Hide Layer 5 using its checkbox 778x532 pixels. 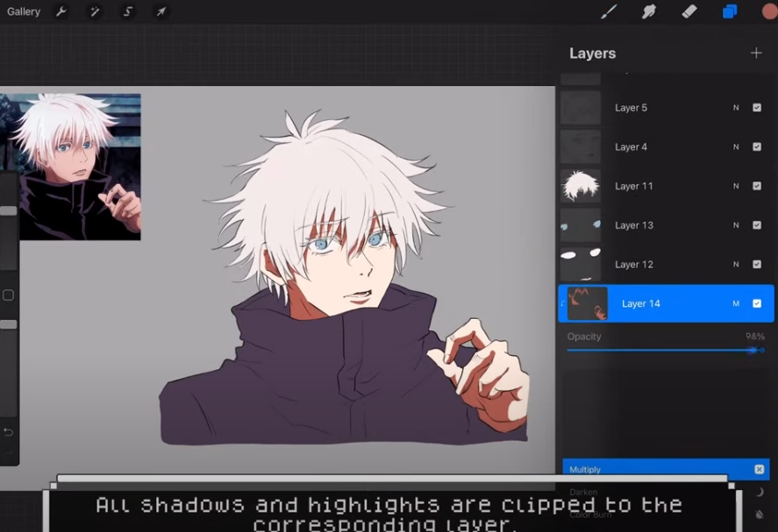tap(757, 108)
